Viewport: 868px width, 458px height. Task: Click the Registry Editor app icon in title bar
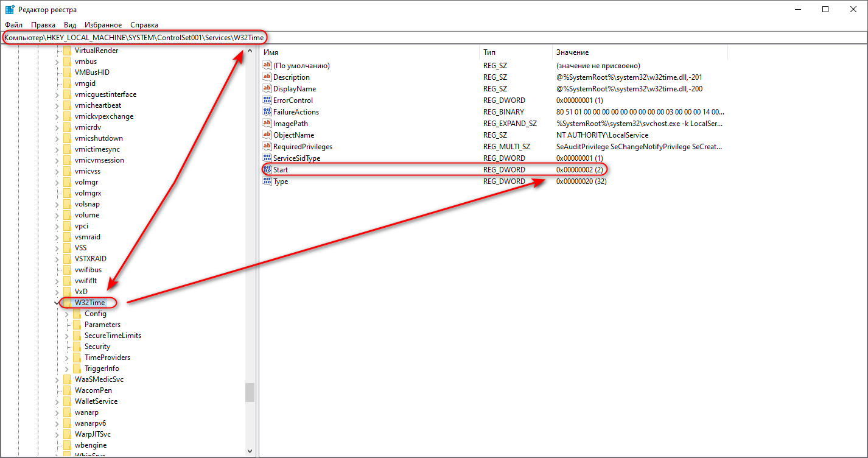[9, 10]
